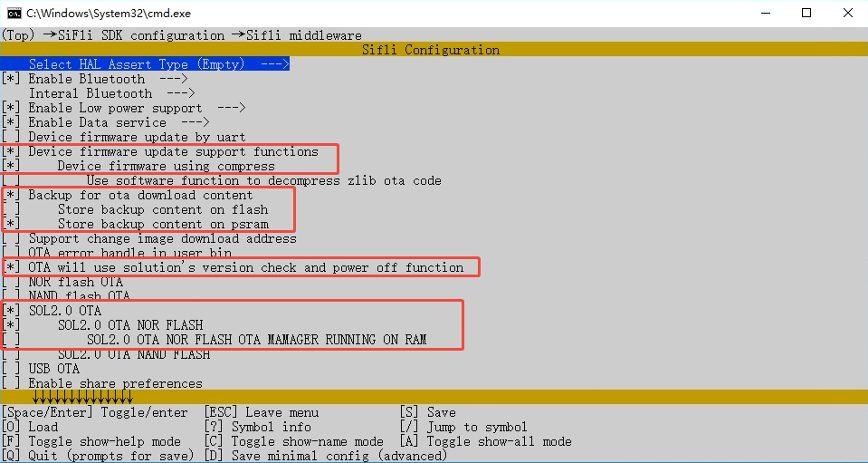Toggle SOL2.0 OTA checkbox
868x463 pixels.
point(11,311)
